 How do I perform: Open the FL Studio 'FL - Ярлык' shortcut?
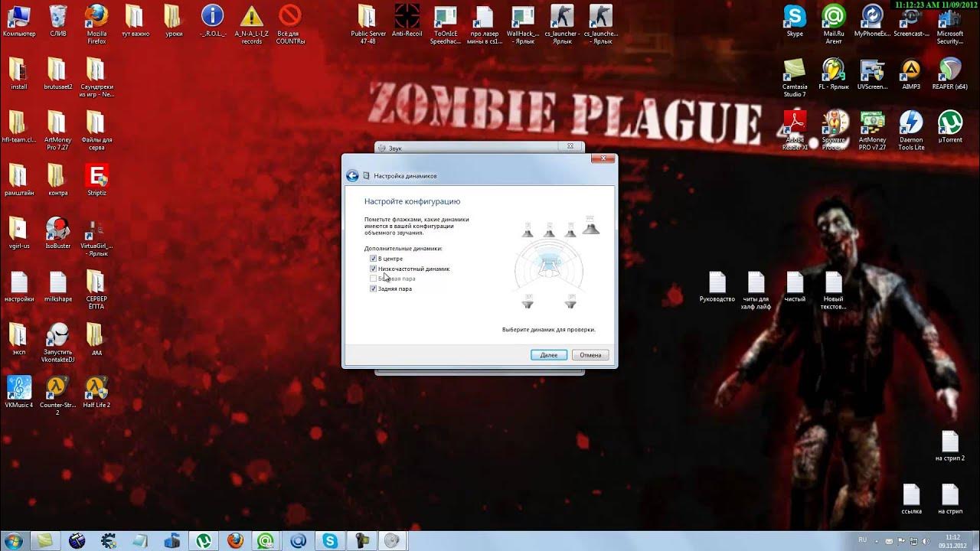(x=834, y=74)
